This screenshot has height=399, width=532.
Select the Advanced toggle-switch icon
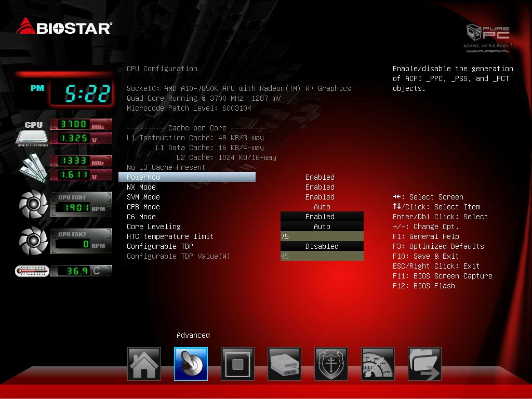191,364
